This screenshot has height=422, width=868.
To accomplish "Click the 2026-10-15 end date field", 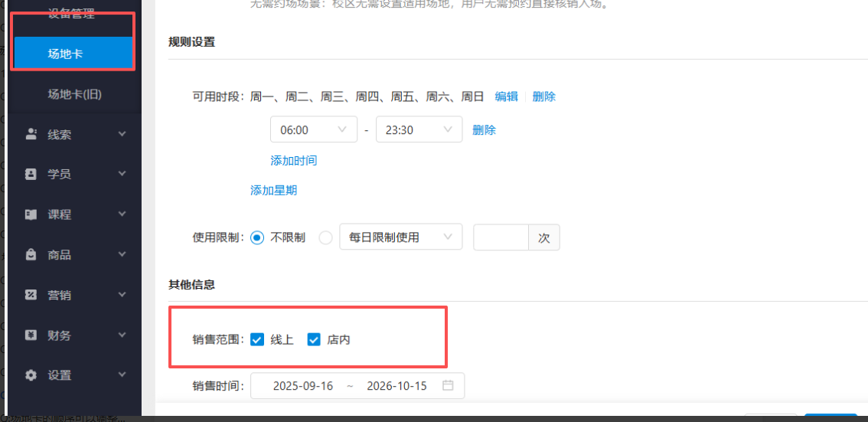I will click(x=397, y=386).
